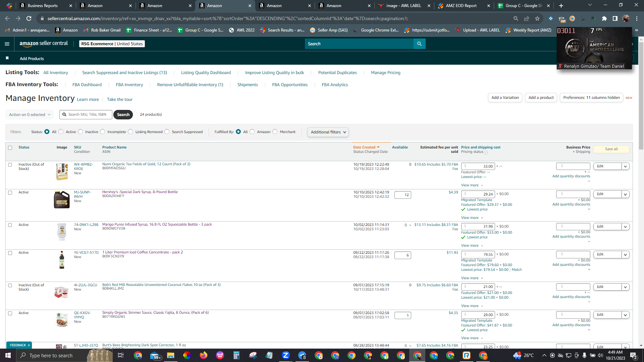Select the Active status radio button
The height and width of the screenshot is (362, 644).
coord(61,132)
